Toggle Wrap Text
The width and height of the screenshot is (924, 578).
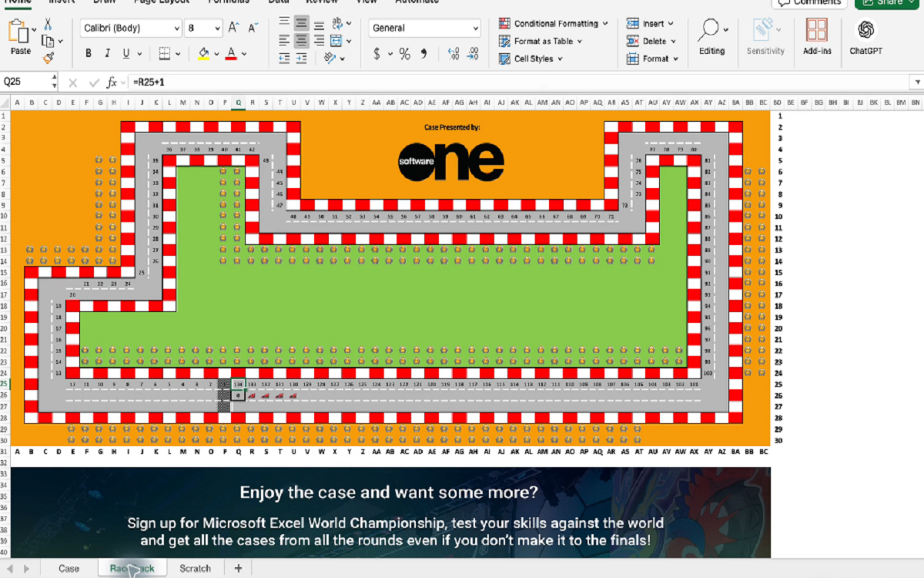click(x=336, y=23)
